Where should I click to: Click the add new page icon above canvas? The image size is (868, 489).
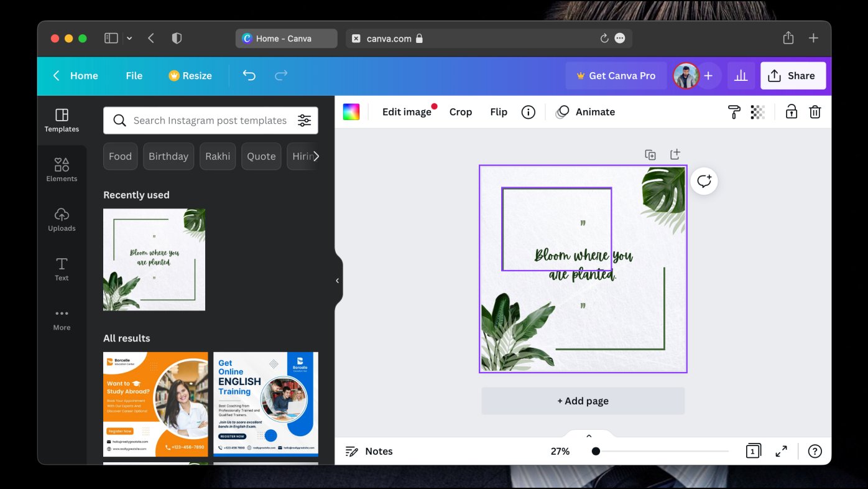click(675, 154)
